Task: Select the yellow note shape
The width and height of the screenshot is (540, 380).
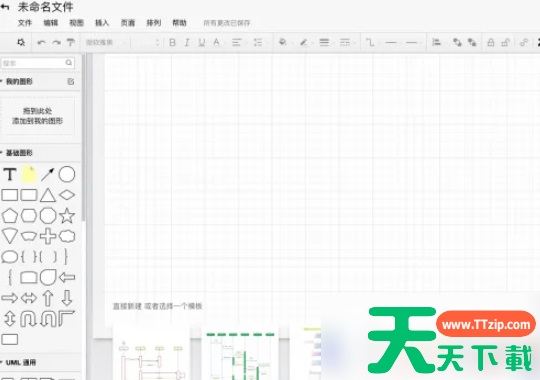Action: click(x=29, y=174)
